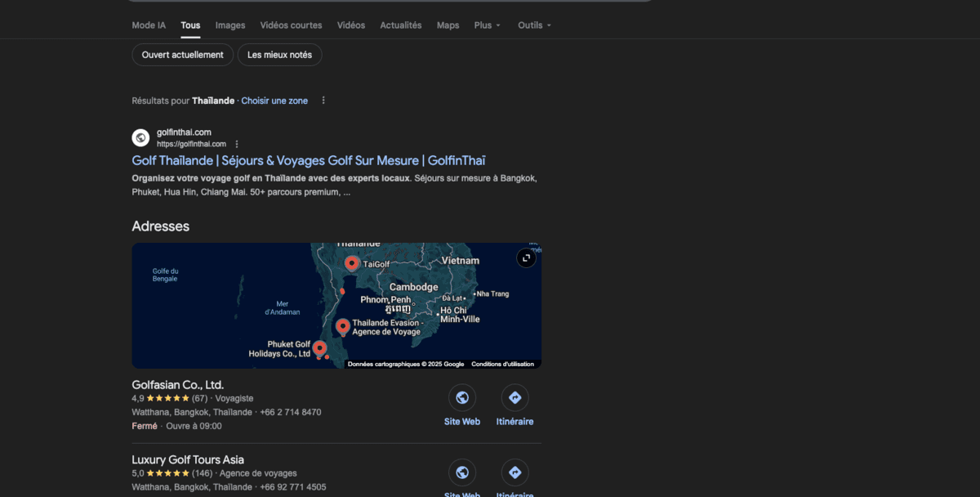Click the https://golfinthai.com URL text
The width and height of the screenshot is (980, 497).
(191, 144)
